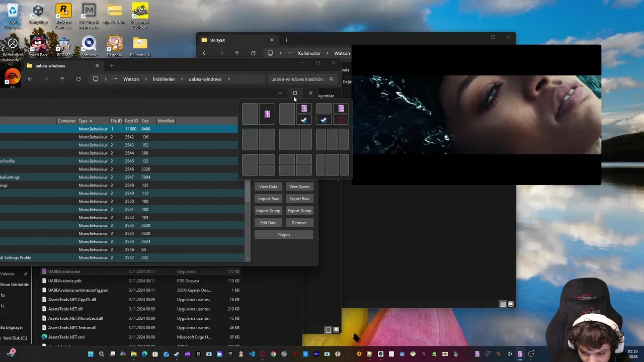Open the Recycle Bin icon
The height and width of the screenshot is (362, 644).
tap(13, 15)
